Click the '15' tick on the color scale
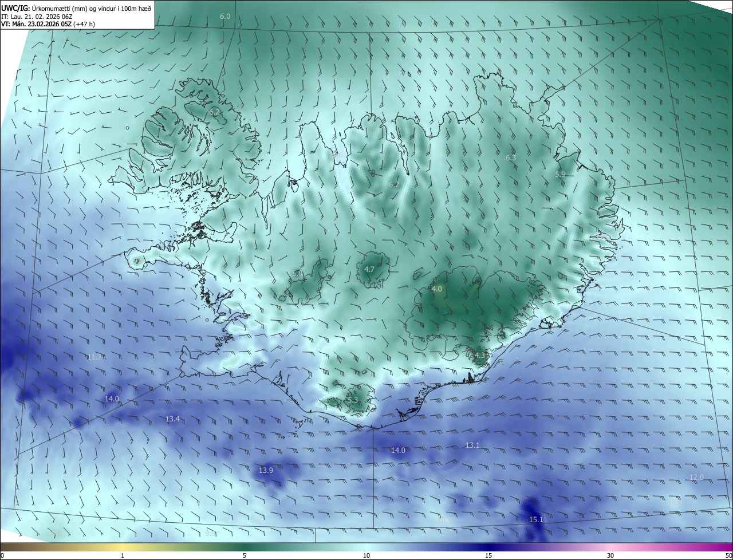This screenshot has width=733, height=560. point(488,555)
